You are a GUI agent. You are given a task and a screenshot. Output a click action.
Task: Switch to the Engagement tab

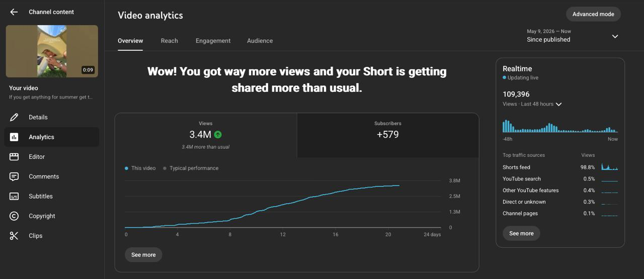[213, 41]
